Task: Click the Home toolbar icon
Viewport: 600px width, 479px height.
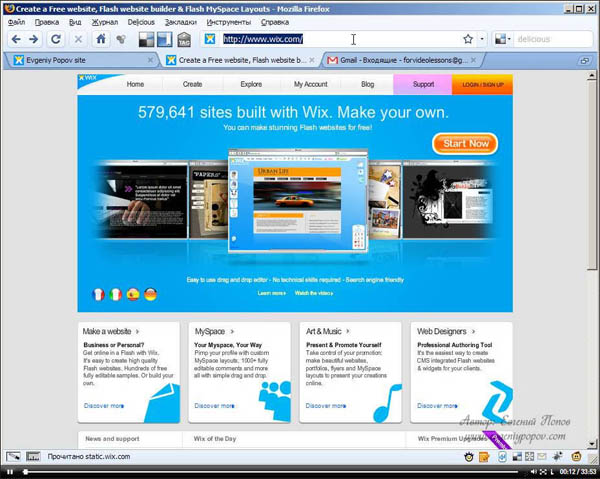Action: tap(100, 39)
